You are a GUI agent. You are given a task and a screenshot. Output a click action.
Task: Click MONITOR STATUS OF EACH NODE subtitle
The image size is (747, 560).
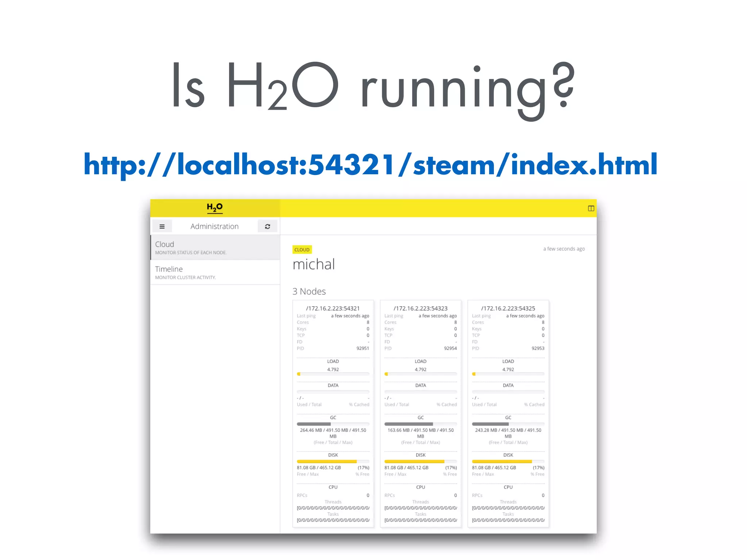coord(191,253)
